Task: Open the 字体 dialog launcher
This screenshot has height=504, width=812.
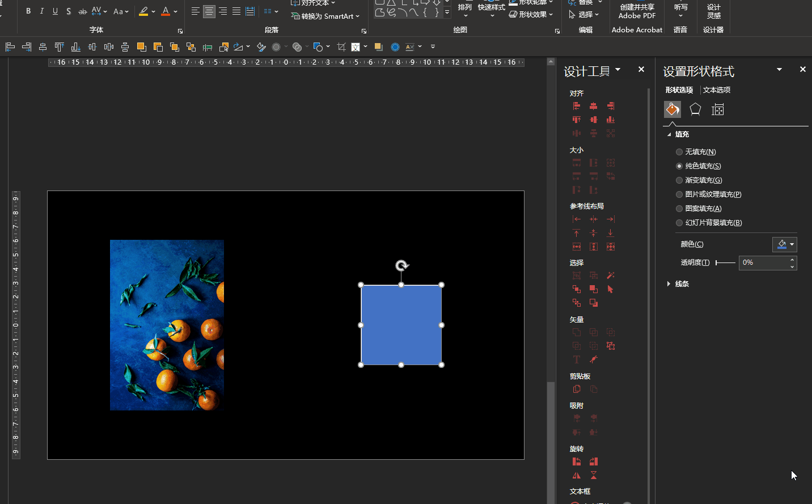Action: click(x=180, y=31)
